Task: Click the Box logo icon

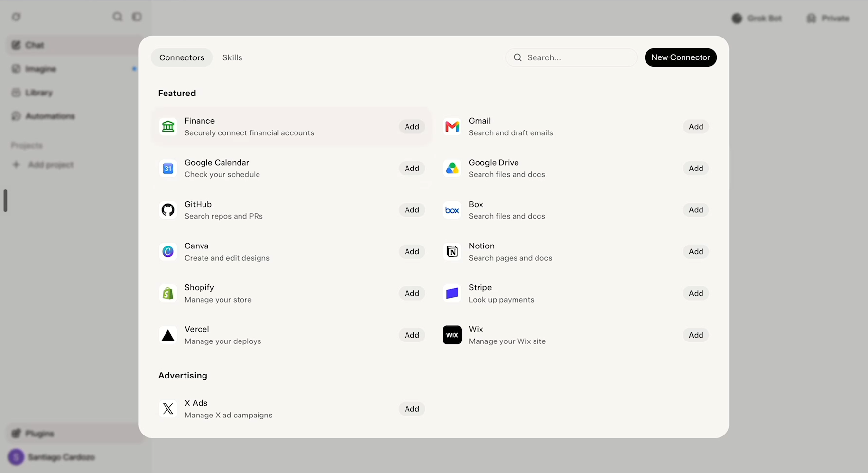Action: pyautogui.click(x=452, y=210)
